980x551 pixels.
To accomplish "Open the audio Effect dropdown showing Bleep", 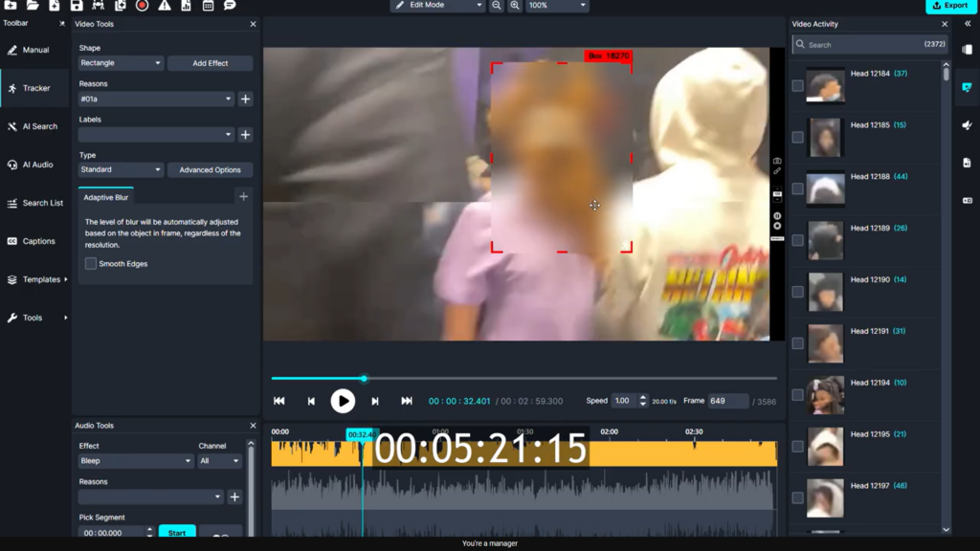I will click(135, 461).
